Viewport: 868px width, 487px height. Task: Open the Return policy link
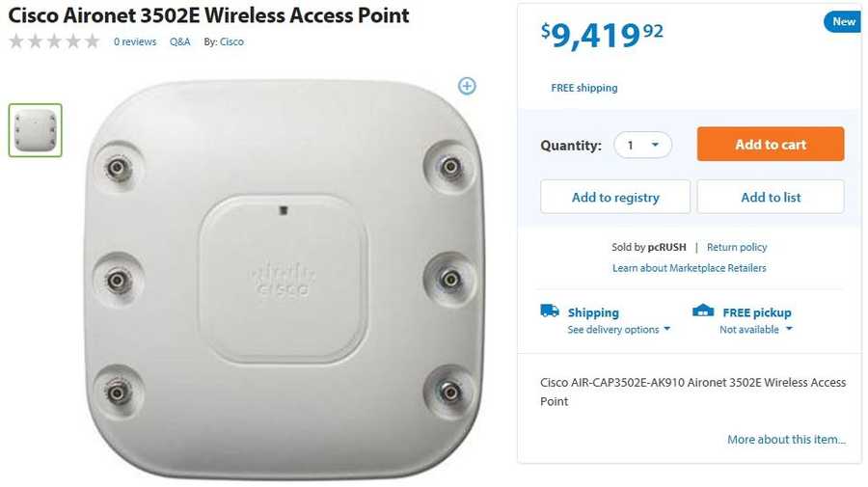point(737,248)
